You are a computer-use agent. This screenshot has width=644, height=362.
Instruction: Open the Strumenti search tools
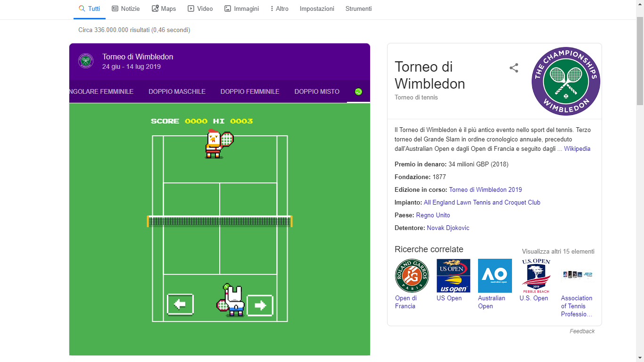[358, 8]
